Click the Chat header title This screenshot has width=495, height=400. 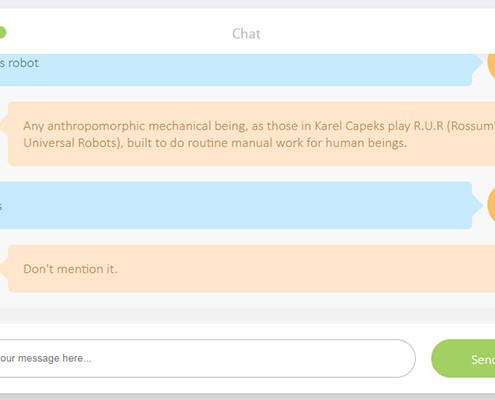tap(246, 34)
